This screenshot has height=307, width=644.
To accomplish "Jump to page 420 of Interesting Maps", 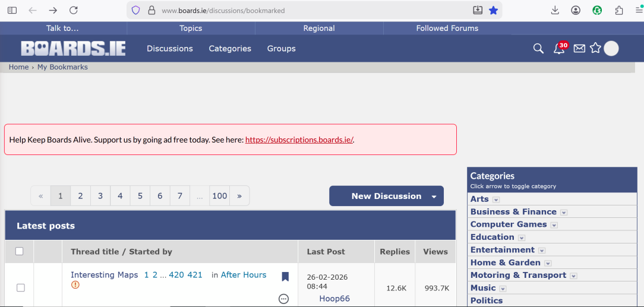I will point(176,275).
